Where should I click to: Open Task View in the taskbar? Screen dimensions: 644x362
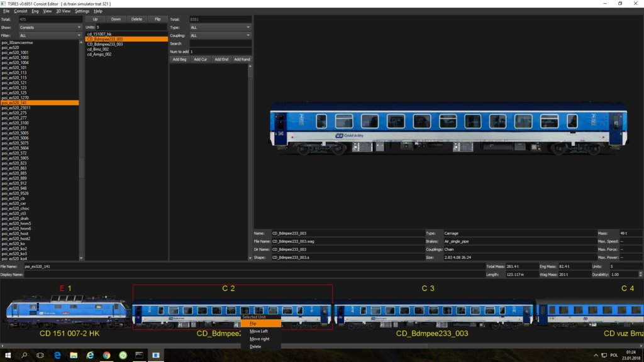(41, 355)
